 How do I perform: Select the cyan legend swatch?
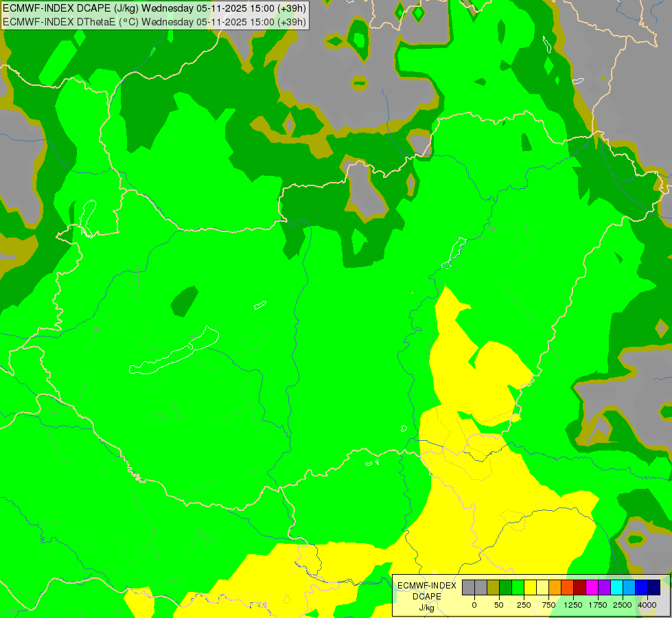pyautogui.click(x=616, y=587)
